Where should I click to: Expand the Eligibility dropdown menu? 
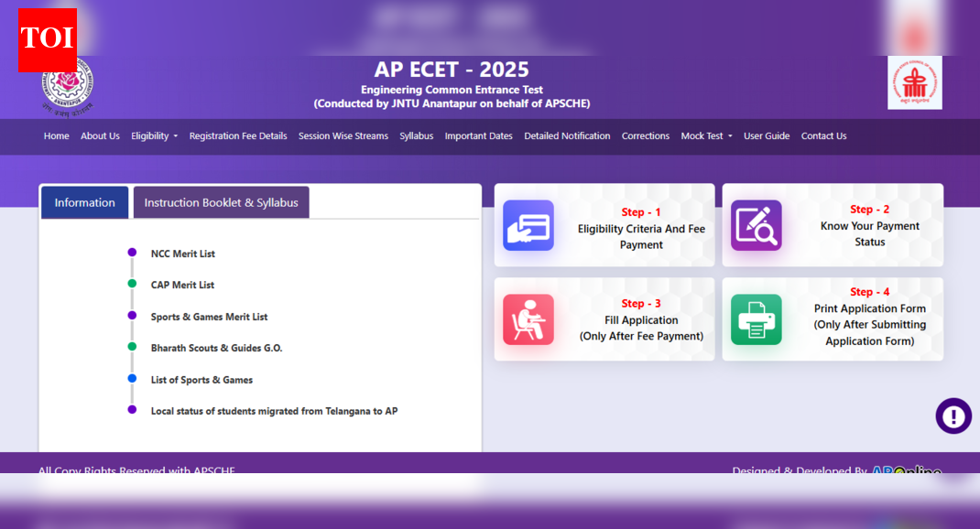(x=154, y=136)
